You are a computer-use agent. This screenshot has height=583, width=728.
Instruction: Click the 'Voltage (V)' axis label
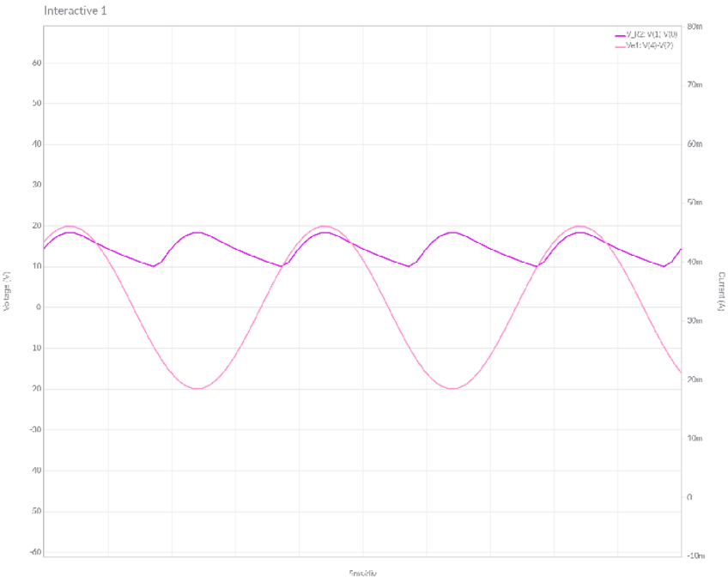[x=7, y=291]
